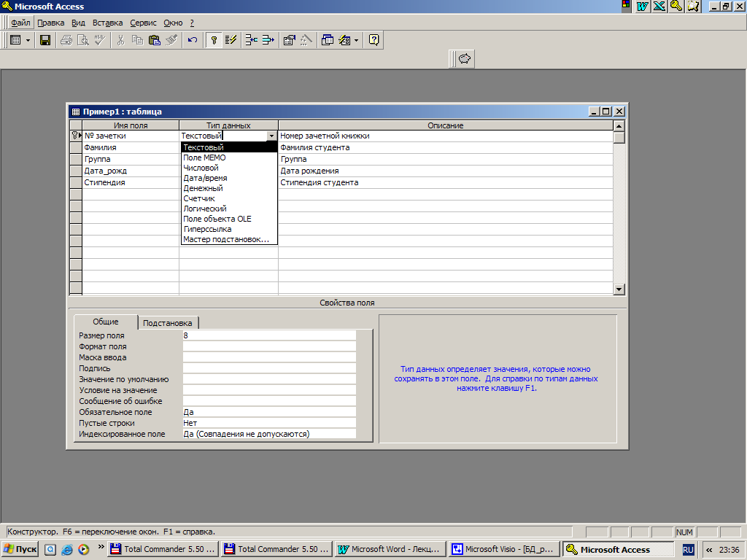Open Indexes with the lightning icon
This screenshot has height=560, width=747.
tap(231, 41)
